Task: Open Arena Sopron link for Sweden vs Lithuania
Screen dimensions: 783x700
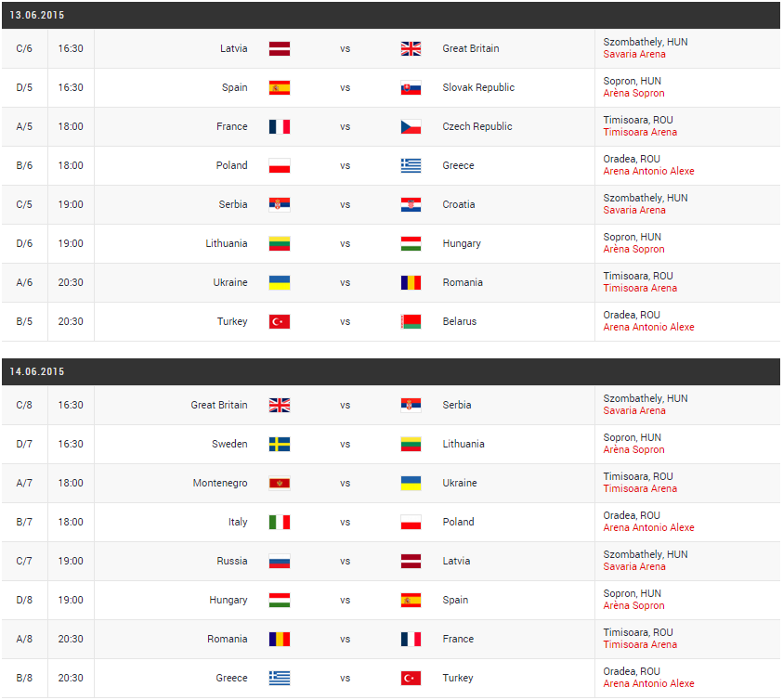Action: tap(634, 450)
